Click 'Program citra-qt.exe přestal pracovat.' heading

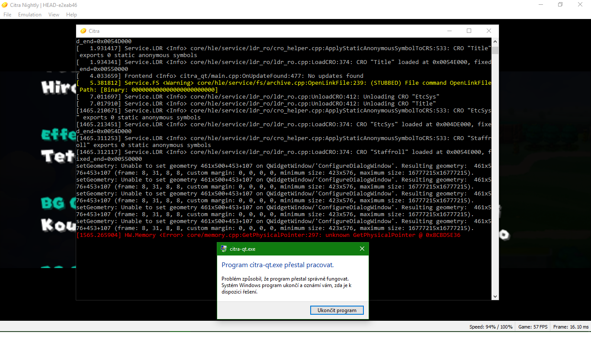pos(278,265)
